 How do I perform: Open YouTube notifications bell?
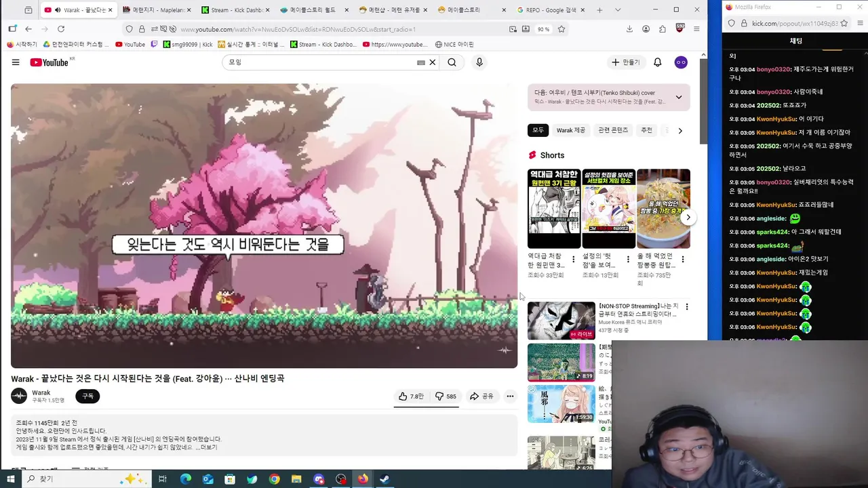(657, 62)
